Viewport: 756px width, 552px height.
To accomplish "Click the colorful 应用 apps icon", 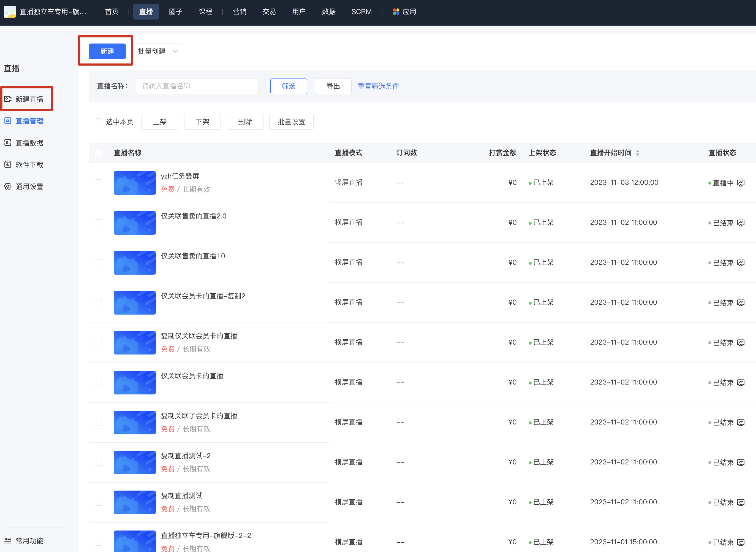I will (x=396, y=12).
